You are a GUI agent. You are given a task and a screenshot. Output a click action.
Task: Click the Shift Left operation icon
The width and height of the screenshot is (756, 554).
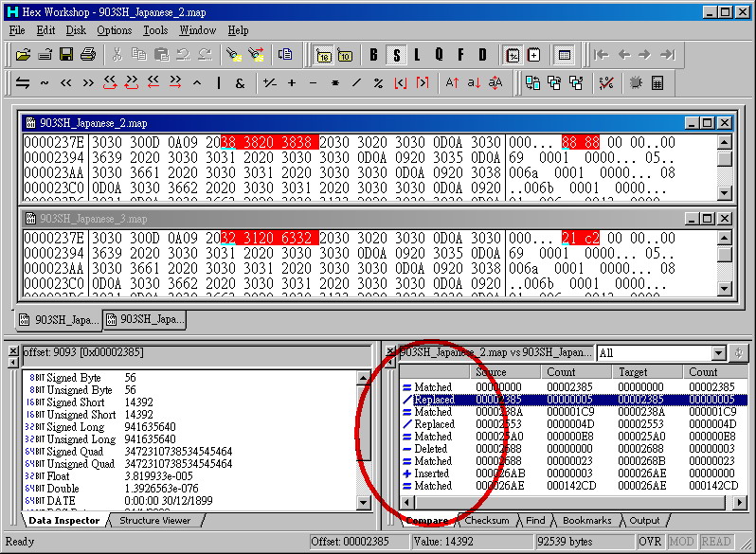(66, 83)
